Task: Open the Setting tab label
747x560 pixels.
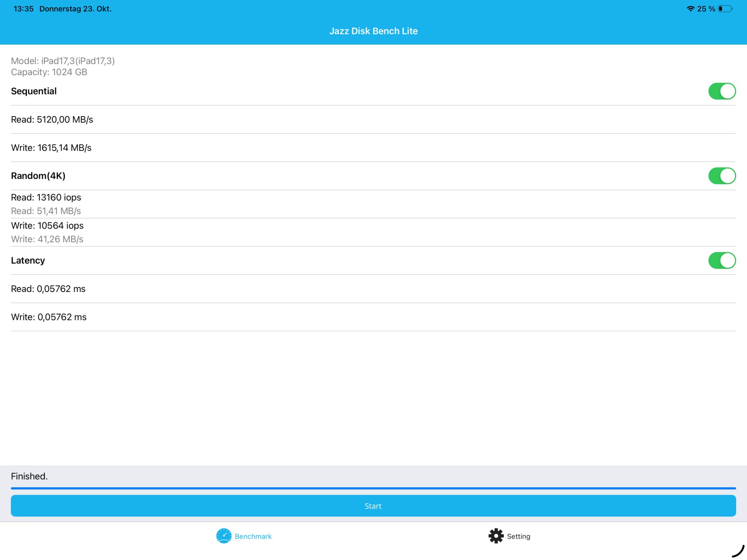Action: 518,536
